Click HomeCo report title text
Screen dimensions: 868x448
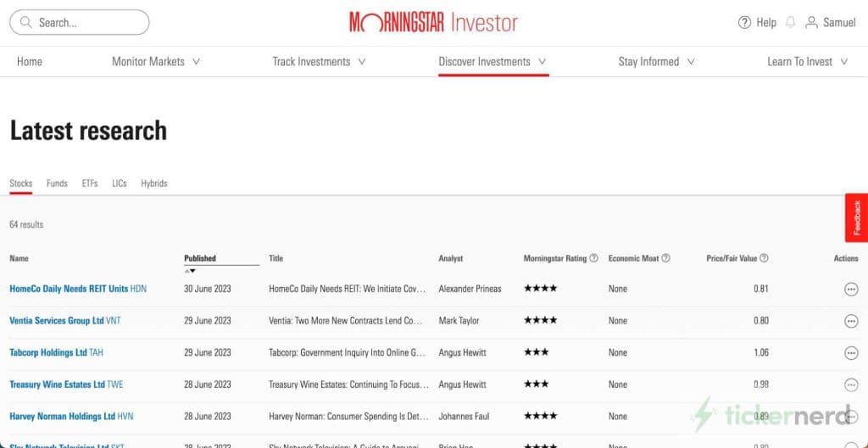348,289
